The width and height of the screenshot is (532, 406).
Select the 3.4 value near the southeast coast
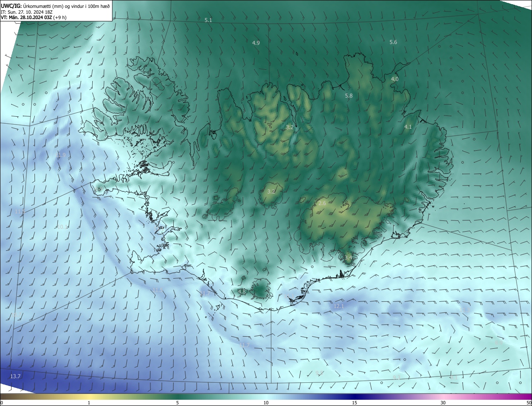pyautogui.click(x=348, y=257)
